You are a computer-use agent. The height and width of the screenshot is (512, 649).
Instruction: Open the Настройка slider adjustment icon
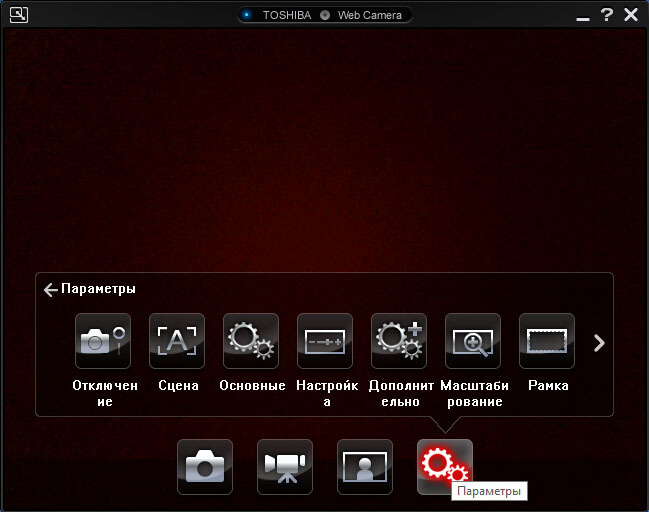tap(325, 341)
